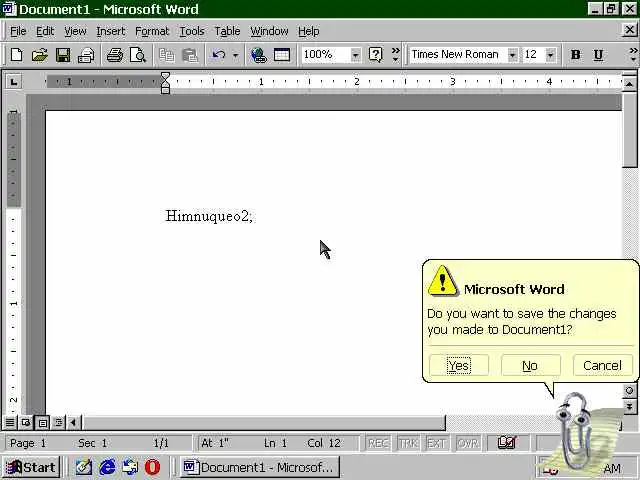Click the left indent marker on the ruler
The width and height of the screenshot is (640, 480).
[165, 89]
